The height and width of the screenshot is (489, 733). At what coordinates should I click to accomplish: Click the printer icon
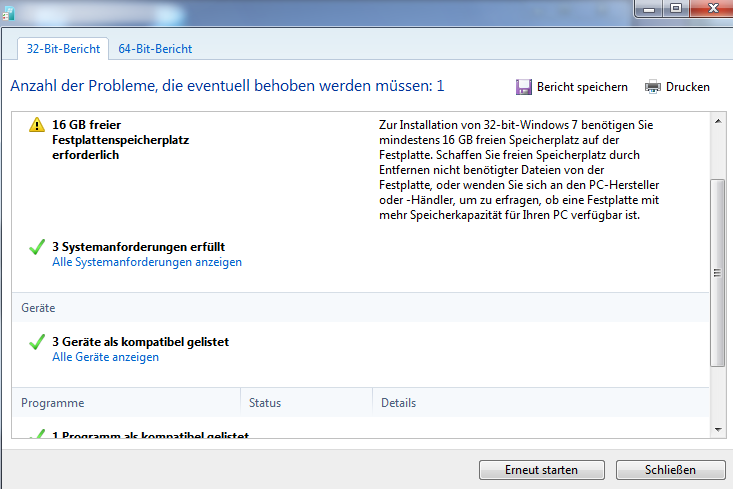click(653, 87)
